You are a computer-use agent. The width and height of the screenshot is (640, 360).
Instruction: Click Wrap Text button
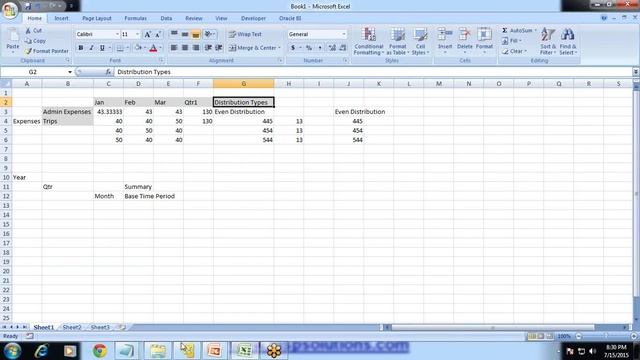[245, 34]
